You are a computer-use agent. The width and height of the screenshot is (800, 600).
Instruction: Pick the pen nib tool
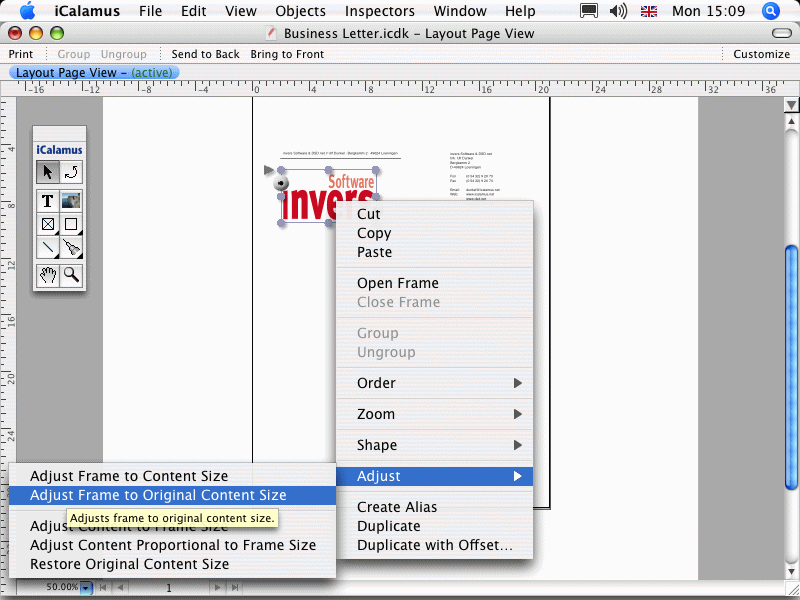tap(71, 247)
